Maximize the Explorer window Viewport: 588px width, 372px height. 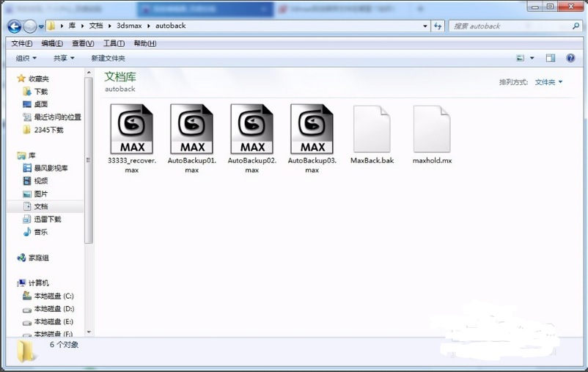[550, 7]
